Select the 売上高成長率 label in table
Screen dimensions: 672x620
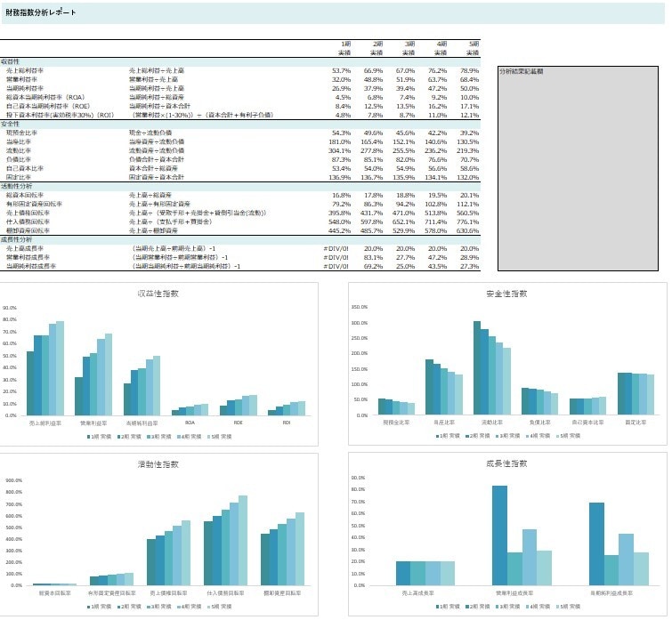pyautogui.click(x=24, y=248)
